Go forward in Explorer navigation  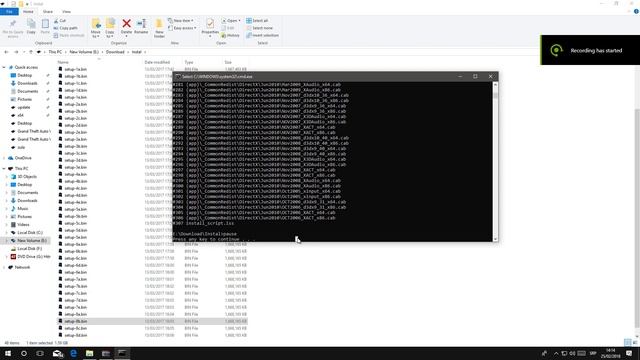pos(16,52)
